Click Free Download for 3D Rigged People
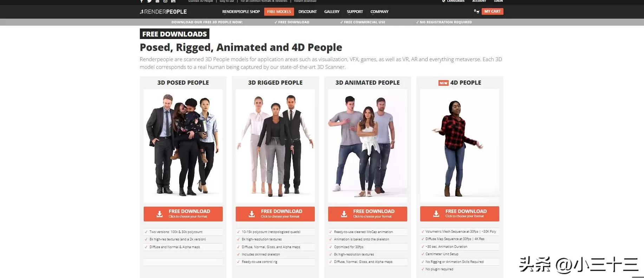 (x=275, y=214)
